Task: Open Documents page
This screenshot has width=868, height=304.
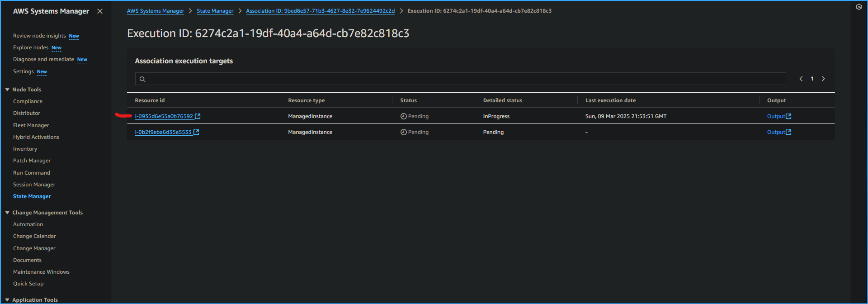Action: tap(27, 260)
